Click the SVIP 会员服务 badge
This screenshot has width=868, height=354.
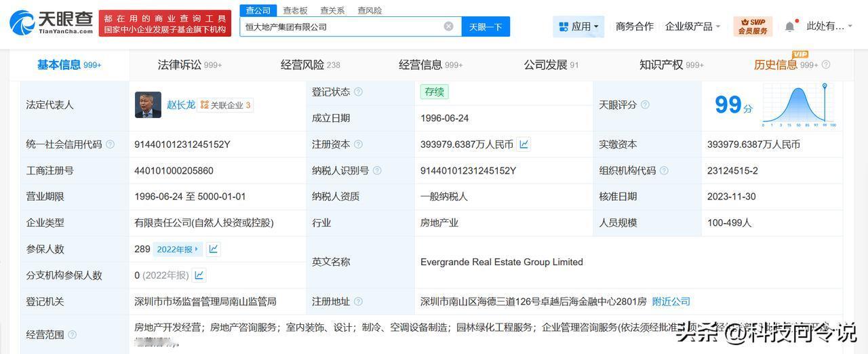coord(753,26)
